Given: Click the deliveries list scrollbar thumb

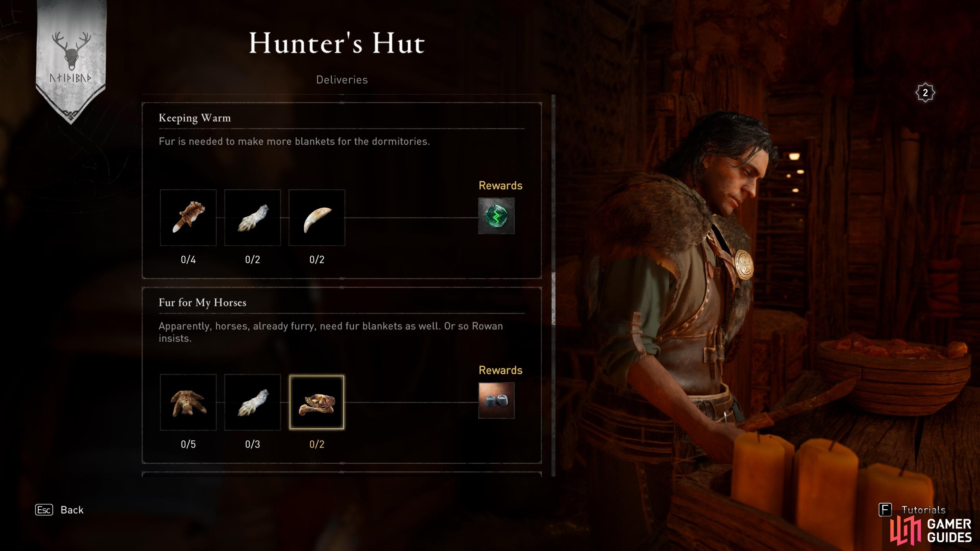Looking at the screenshot, I should 553,298.
